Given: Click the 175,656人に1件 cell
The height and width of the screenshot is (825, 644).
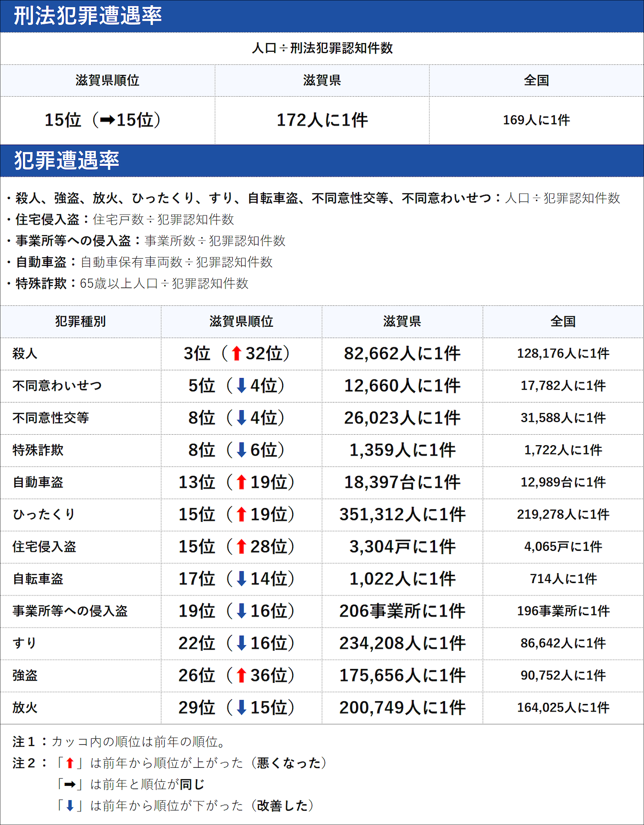Looking at the screenshot, I should pos(402,676).
